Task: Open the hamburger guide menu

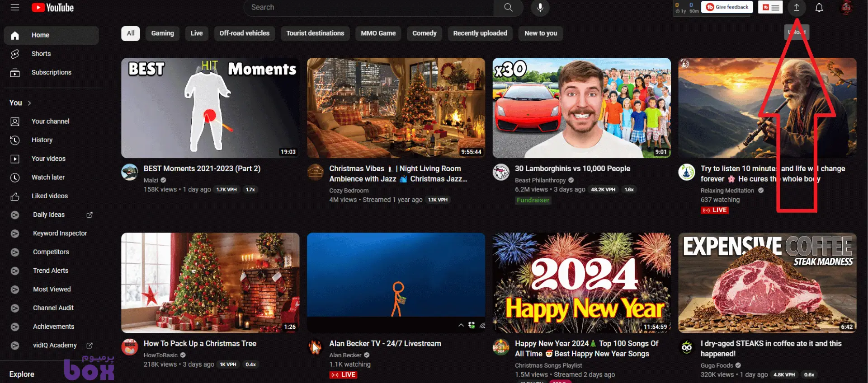Action: coord(15,7)
